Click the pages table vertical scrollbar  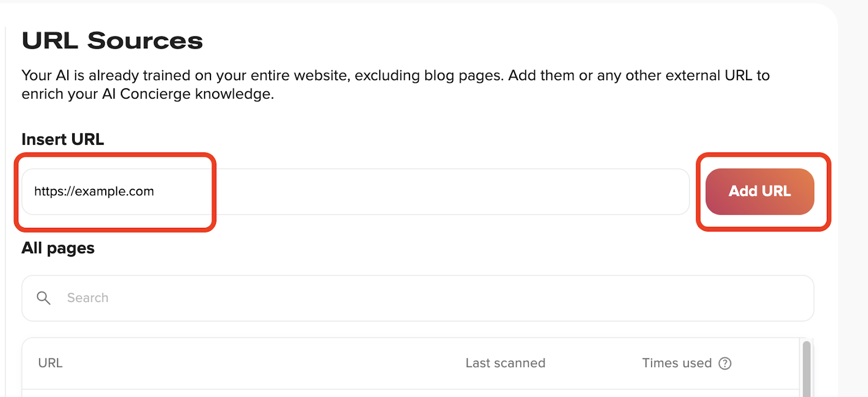806,369
